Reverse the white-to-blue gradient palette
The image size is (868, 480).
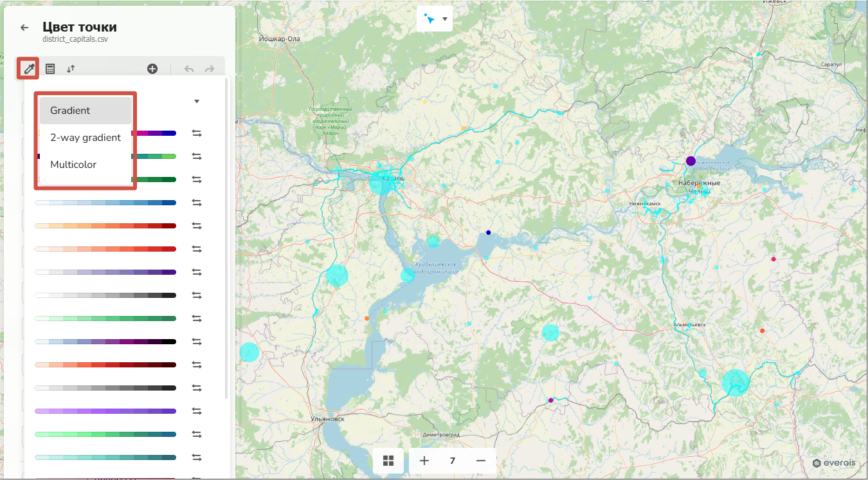tap(197, 203)
